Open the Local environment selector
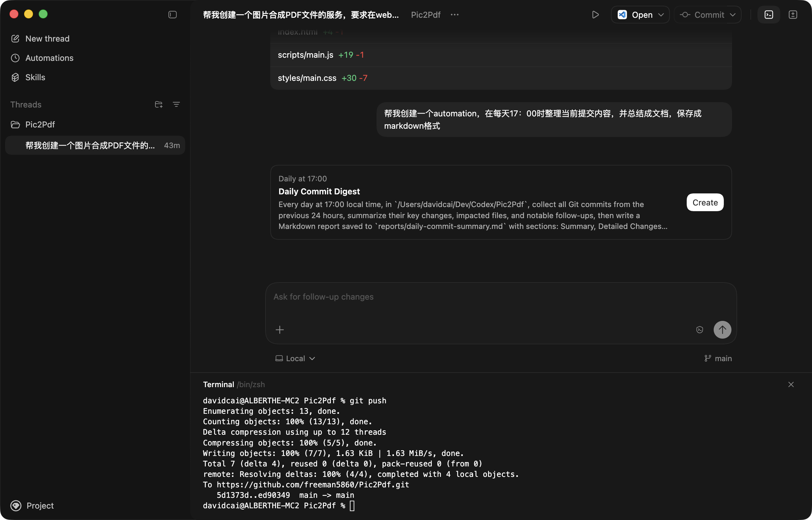 [x=295, y=358]
